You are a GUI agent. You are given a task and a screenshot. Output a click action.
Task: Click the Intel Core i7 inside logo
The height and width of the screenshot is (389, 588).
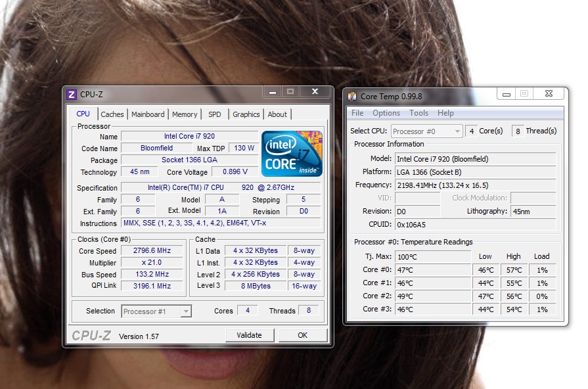[292, 154]
